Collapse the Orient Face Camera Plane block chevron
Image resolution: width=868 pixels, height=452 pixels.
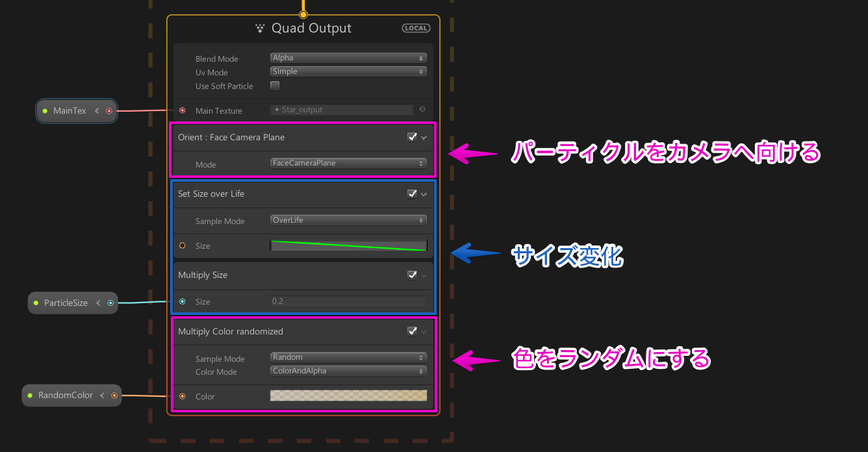(424, 138)
